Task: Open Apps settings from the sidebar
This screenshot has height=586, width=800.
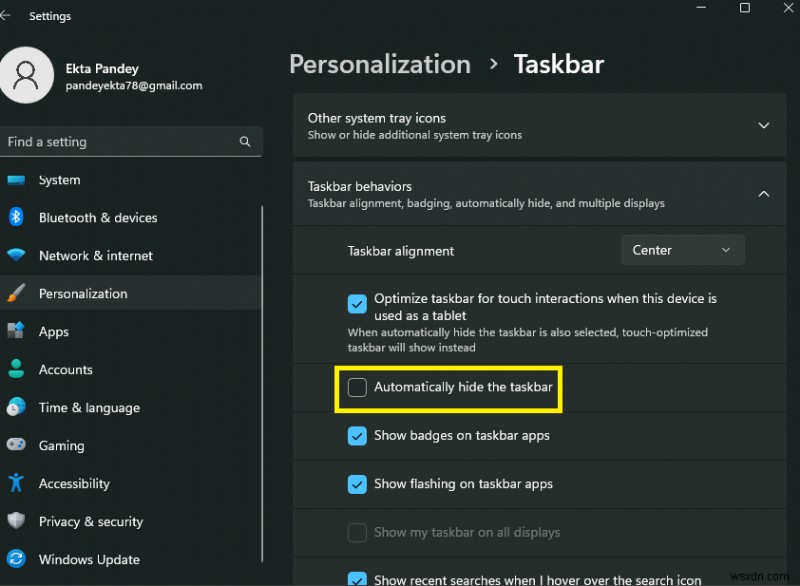Action: pos(17,331)
